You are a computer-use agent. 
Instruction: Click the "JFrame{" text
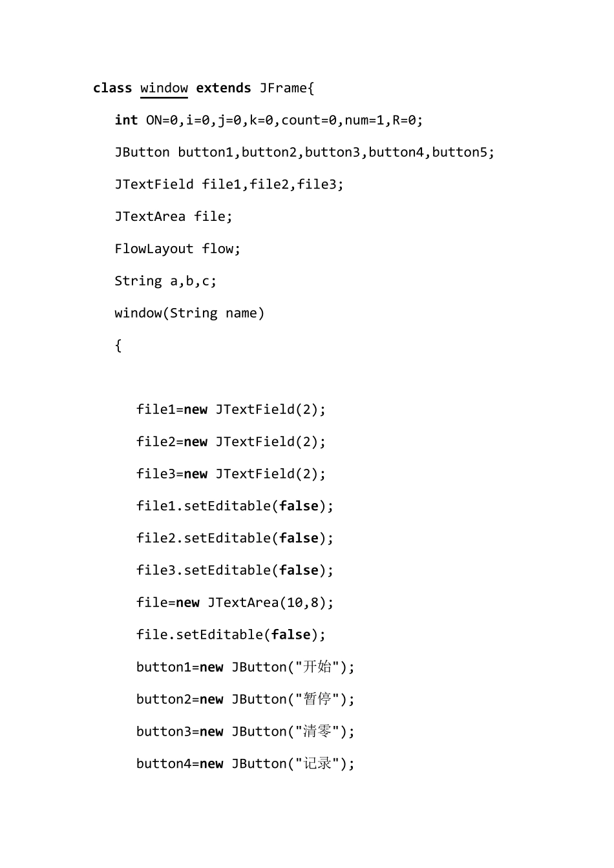[x=287, y=88]
